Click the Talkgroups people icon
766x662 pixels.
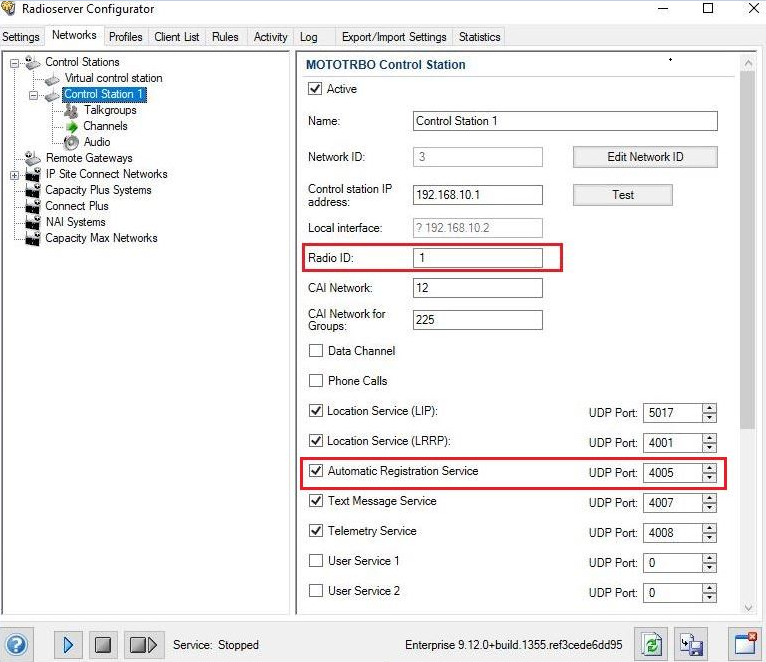click(71, 111)
